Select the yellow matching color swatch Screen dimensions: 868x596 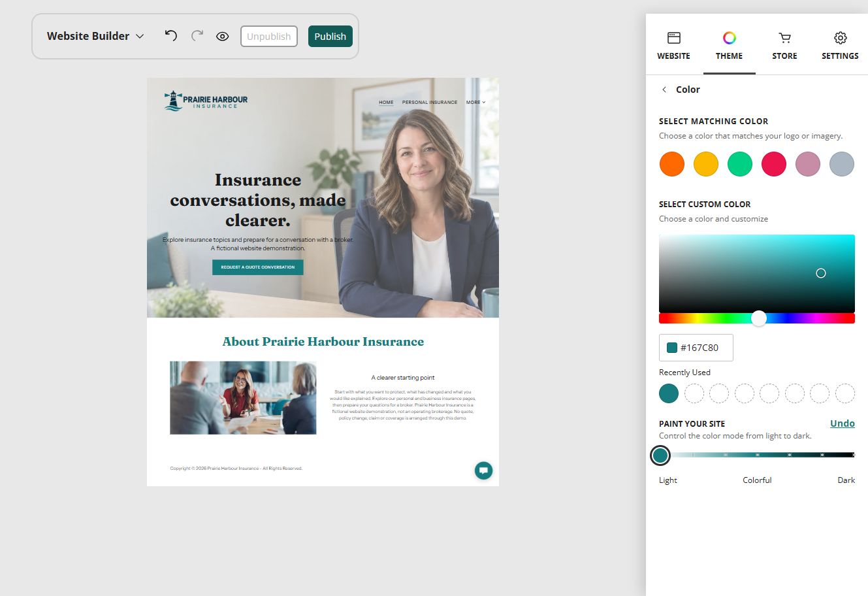(x=706, y=164)
